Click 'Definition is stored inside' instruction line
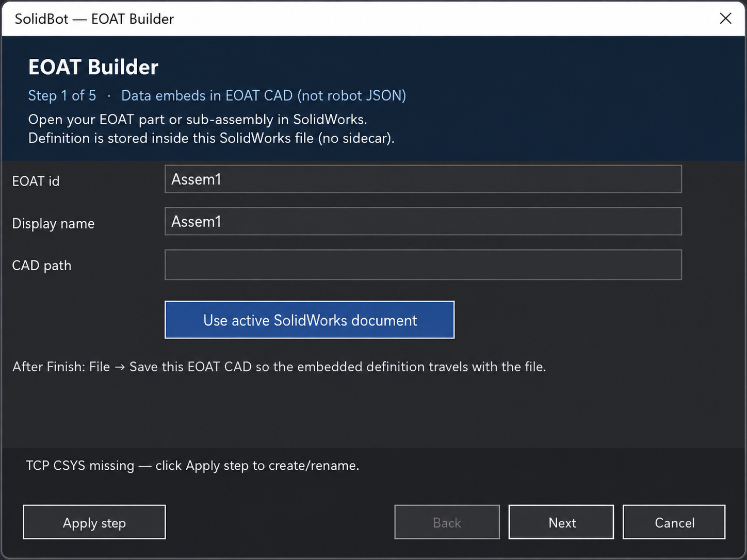This screenshot has width=747, height=560. (212, 138)
